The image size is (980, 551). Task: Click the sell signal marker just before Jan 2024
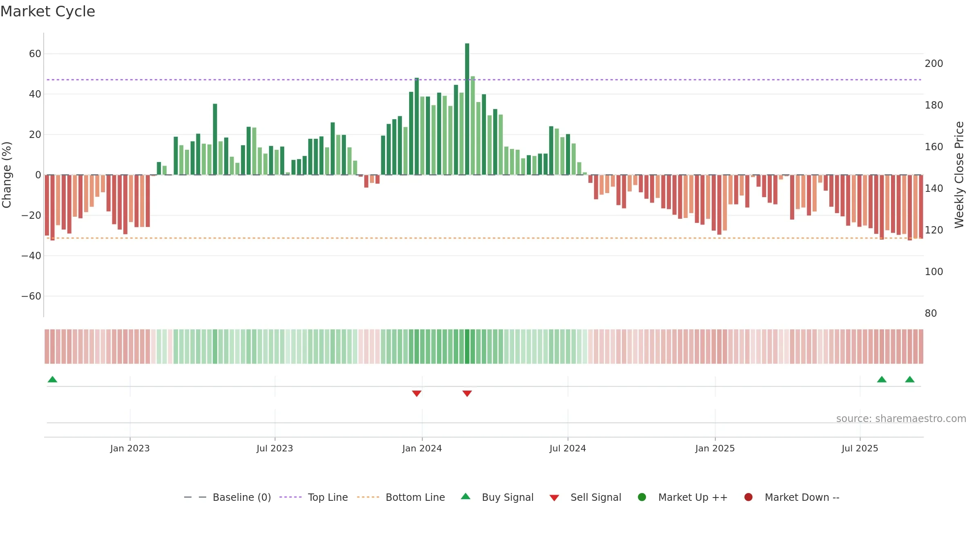coord(416,393)
